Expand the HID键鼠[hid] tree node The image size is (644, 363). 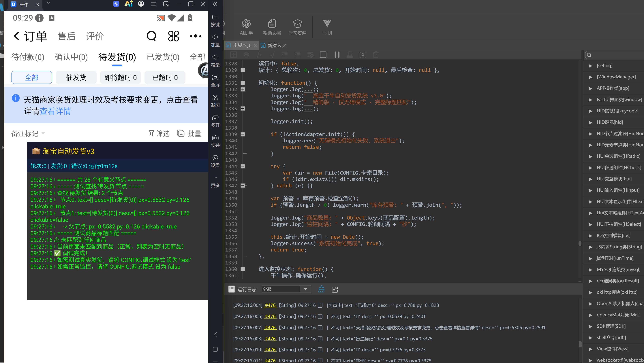(x=590, y=122)
